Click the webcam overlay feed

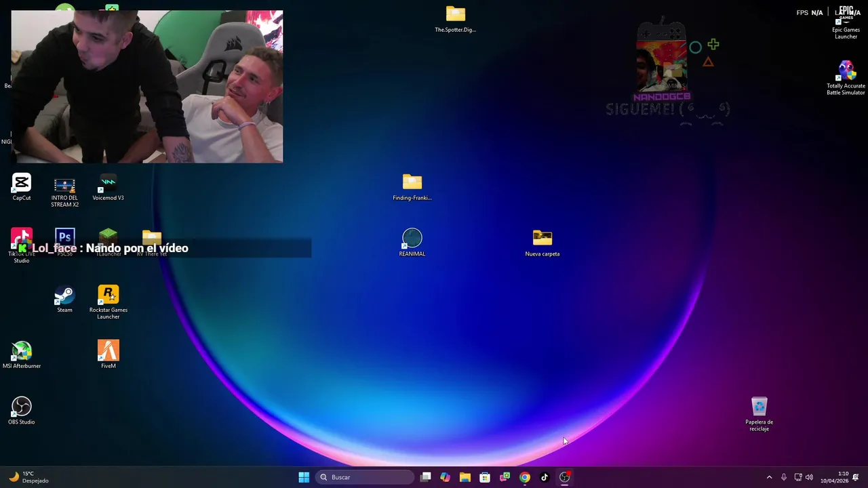[147, 86]
